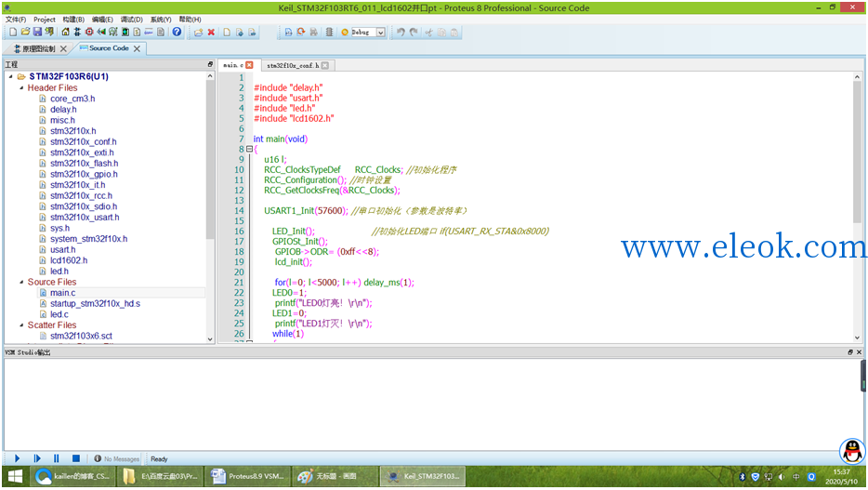
Task: Click the Redo arrow icon
Action: 414,33
